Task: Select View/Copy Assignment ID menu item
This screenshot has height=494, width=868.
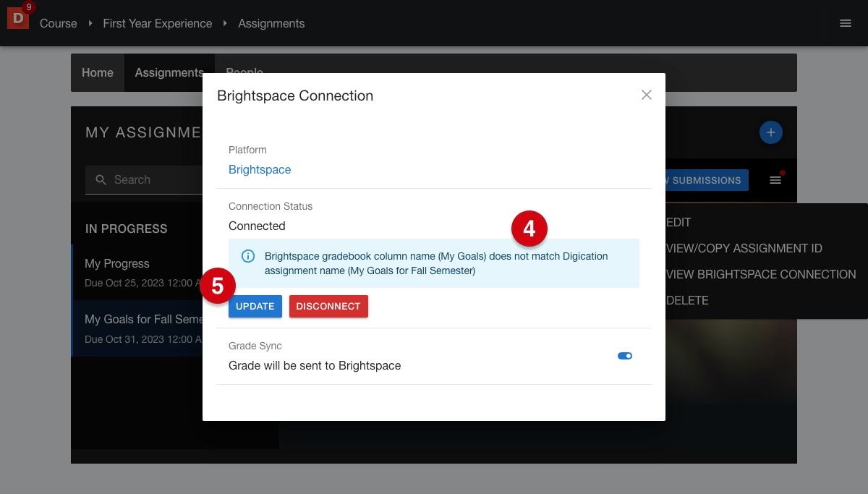Action: coord(744,248)
